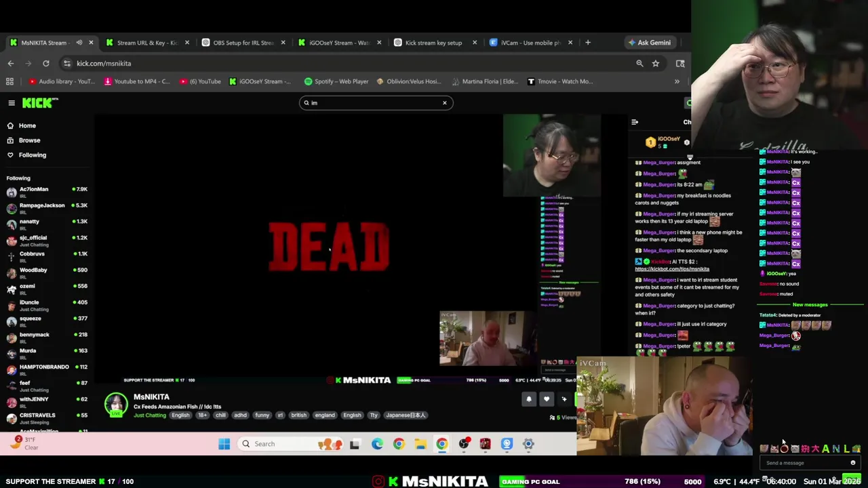Click the Just Chatting category link
This screenshot has height=488, width=868.
pos(150,415)
